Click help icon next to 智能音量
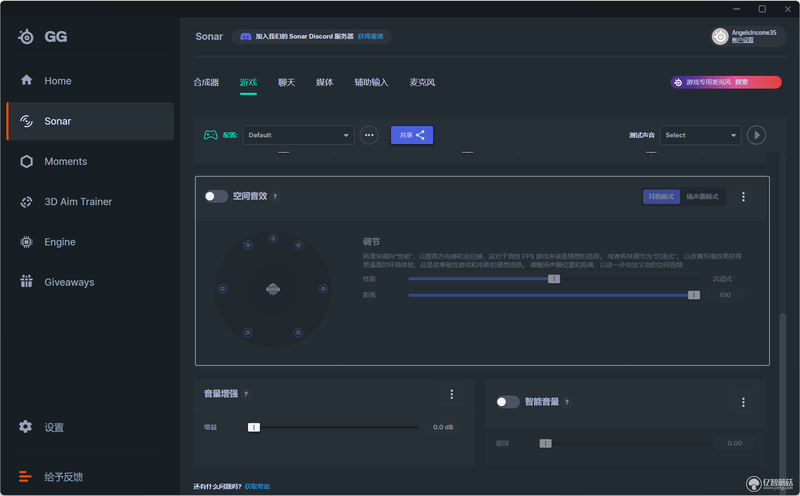Image resolution: width=800 pixels, height=496 pixels. 567,402
